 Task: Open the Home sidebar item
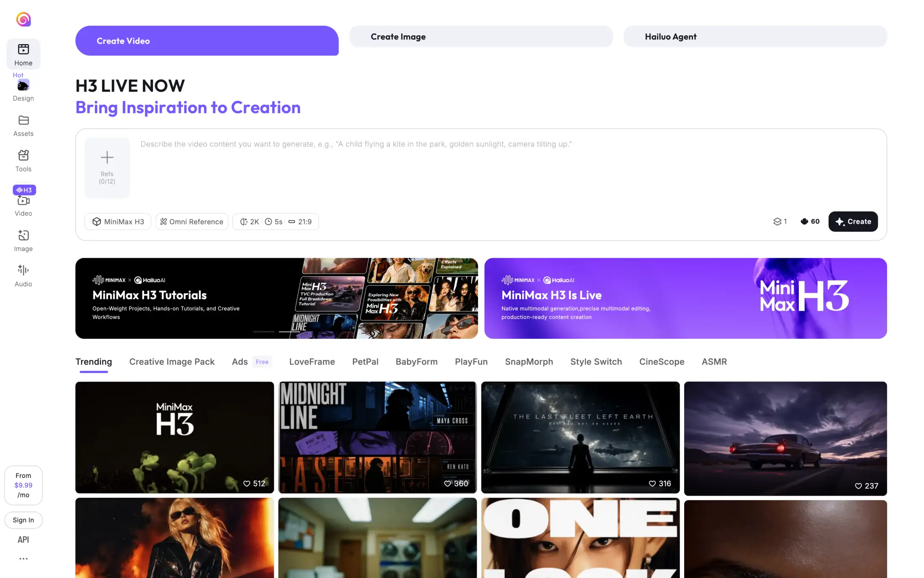pos(24,54)
